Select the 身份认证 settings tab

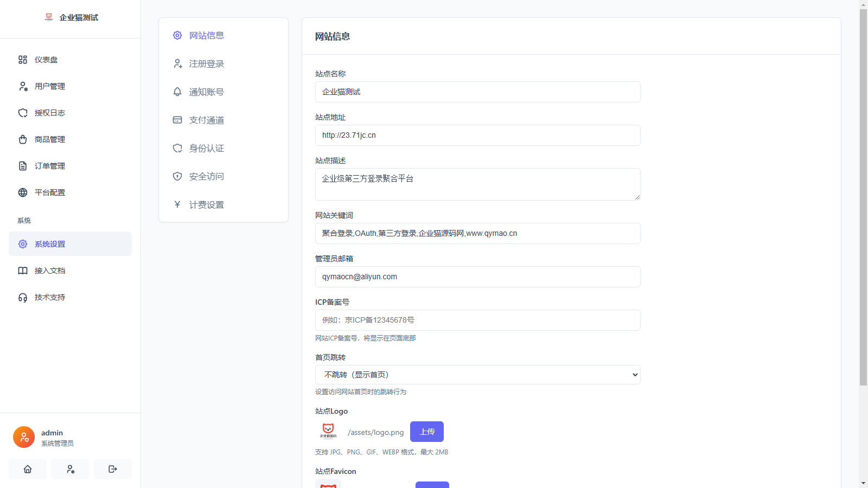pos(206,148)
